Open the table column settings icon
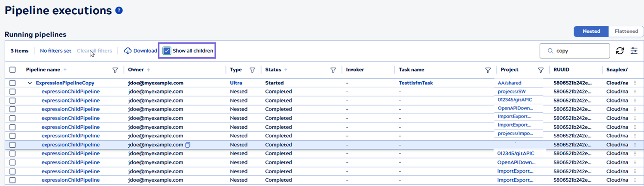 tap(634, 51)
